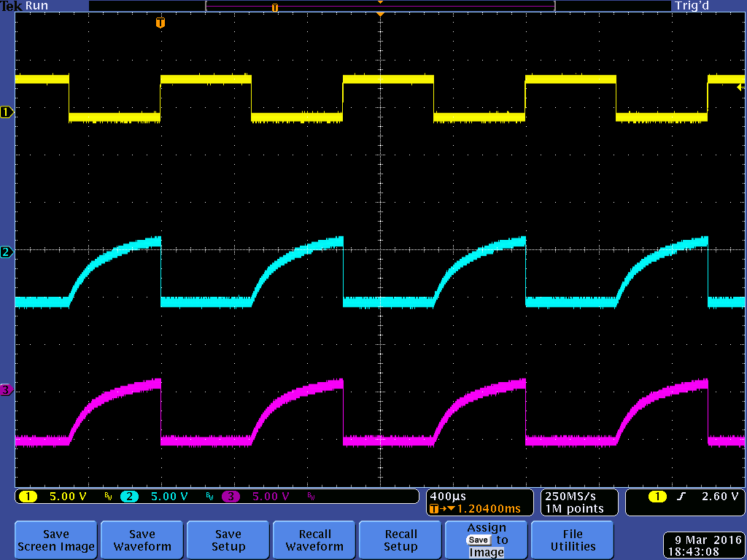Image resolution: width=747 pixels, height=560 pixels.
Task: Select yellow channel 1 badge in readout
Action: pos(28,497)
